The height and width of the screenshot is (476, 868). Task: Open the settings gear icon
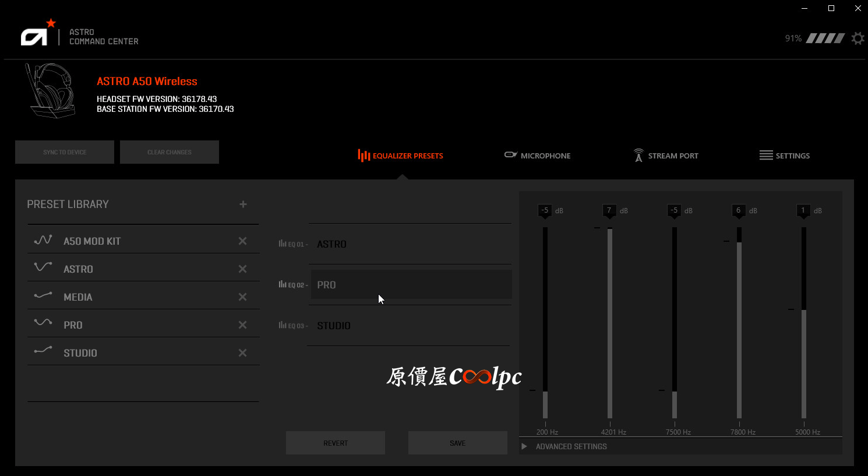coord(858,38)
